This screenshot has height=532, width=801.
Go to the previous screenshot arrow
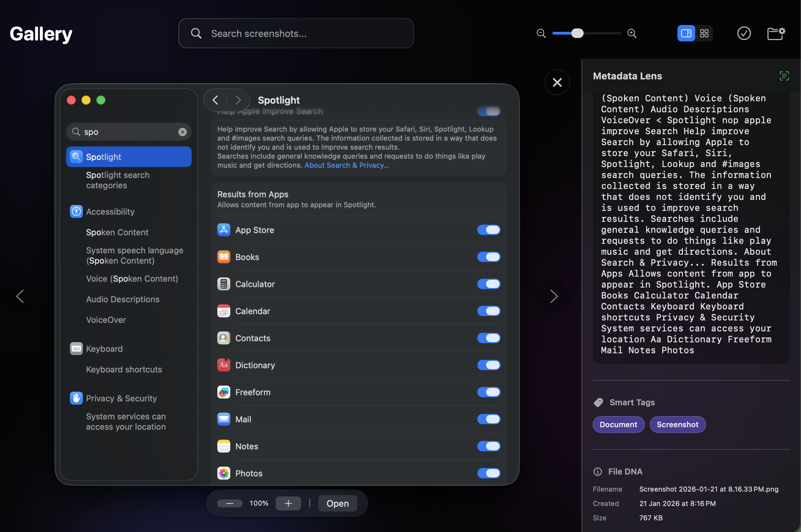(20, 296)
